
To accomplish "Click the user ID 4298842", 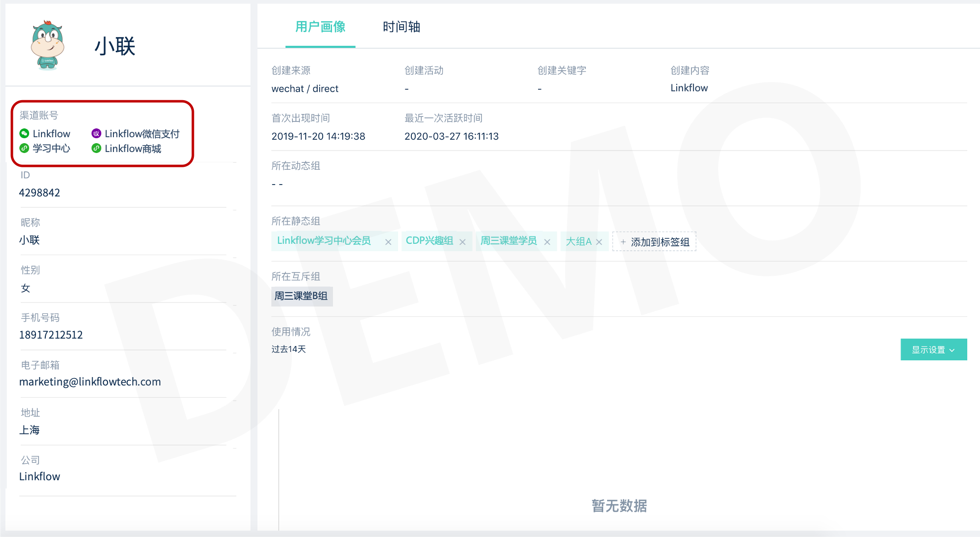I will 39,192.
